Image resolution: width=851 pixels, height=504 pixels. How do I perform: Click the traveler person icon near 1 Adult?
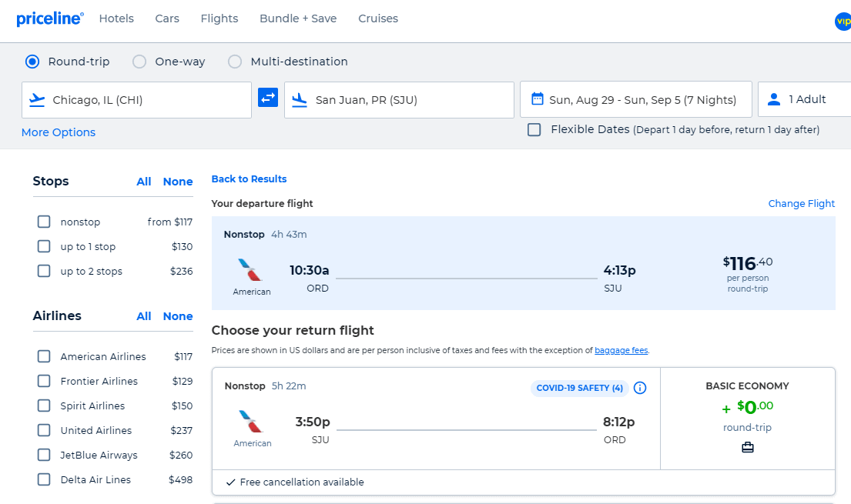tap(773, 98)
